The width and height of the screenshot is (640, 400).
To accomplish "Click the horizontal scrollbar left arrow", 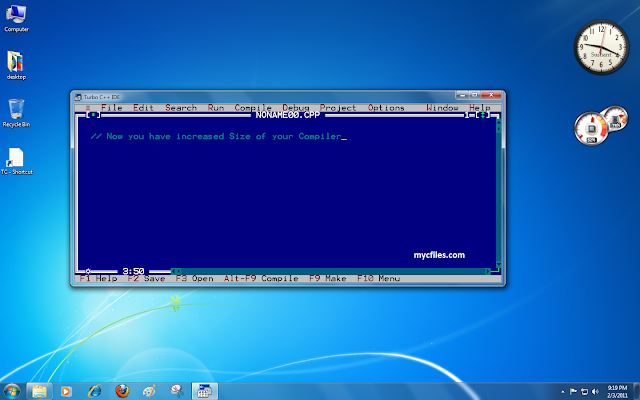I will tap(173, 271).
